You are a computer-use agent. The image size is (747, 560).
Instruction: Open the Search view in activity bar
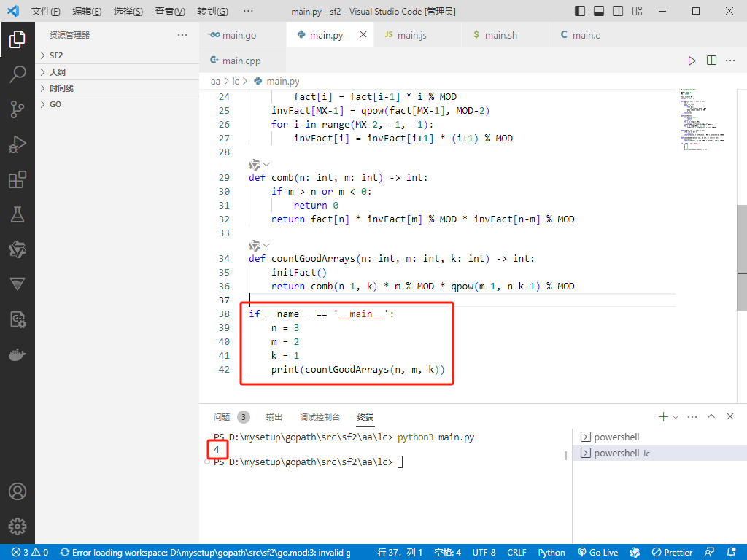point(18,74)
